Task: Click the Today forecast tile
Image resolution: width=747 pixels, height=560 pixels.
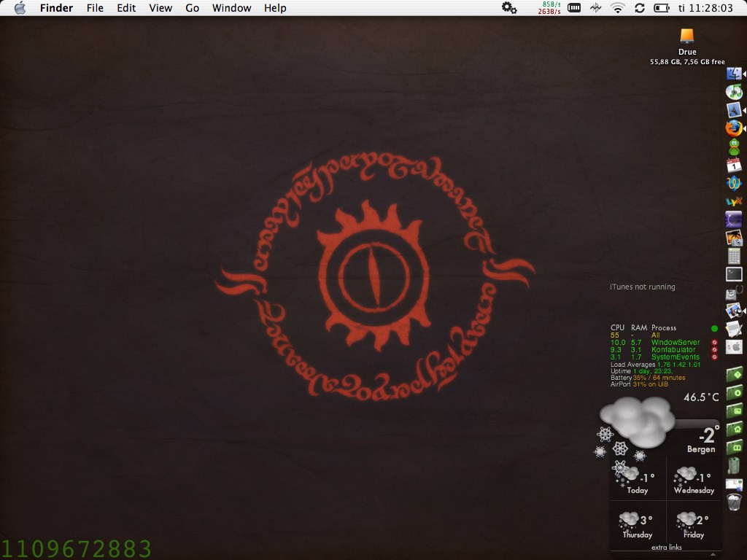Action: point(638,478)
